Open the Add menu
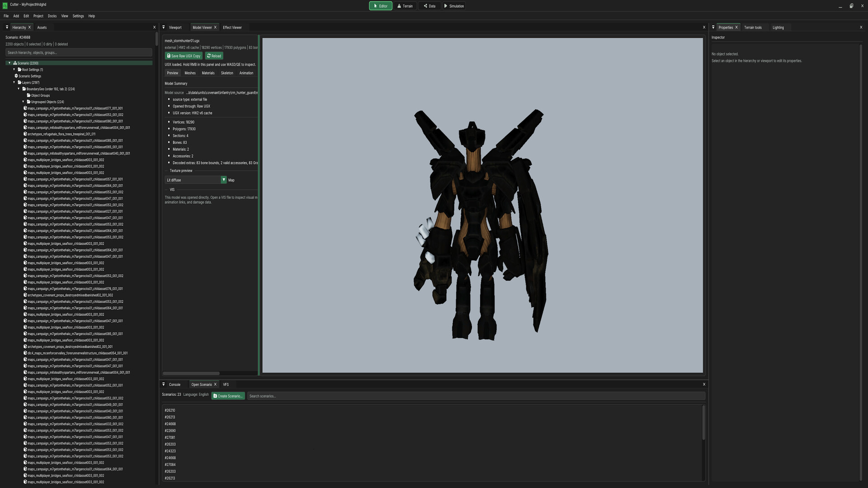868x488 pixels. tap(16, 16)
